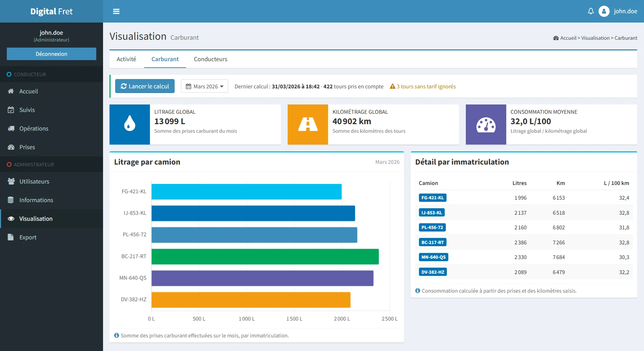The image size is (644, 351).
Task: Toggle the hamburger sidebar menu icon
Action: 116,11
